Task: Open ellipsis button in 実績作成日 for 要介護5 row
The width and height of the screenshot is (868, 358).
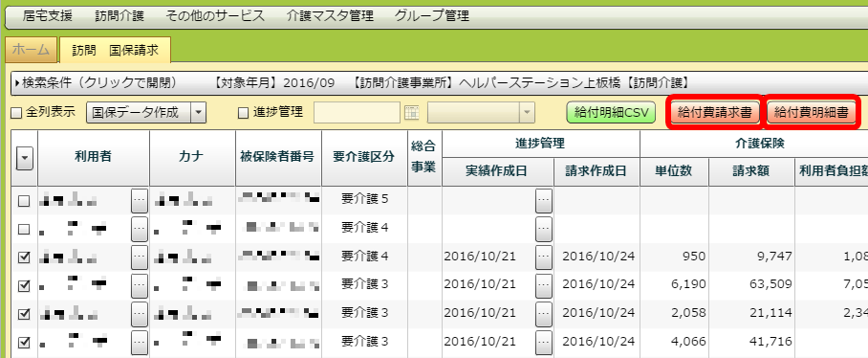Action: (x=544, y=200)
